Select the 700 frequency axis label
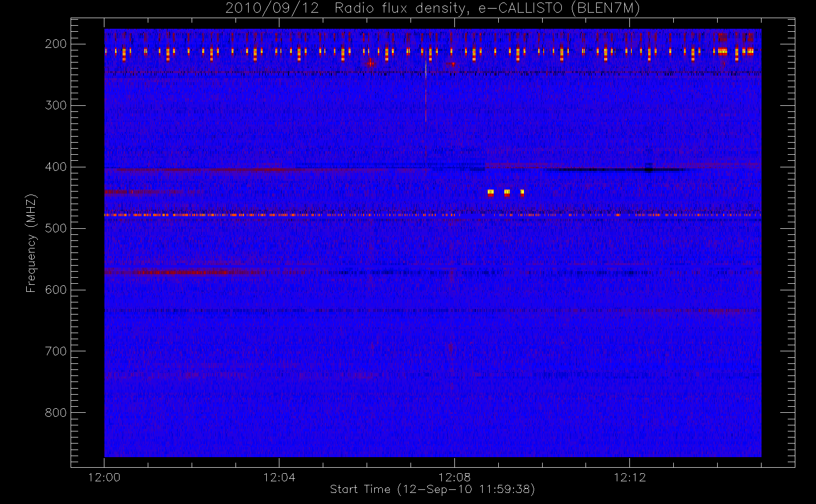 [x=55, y=351]
